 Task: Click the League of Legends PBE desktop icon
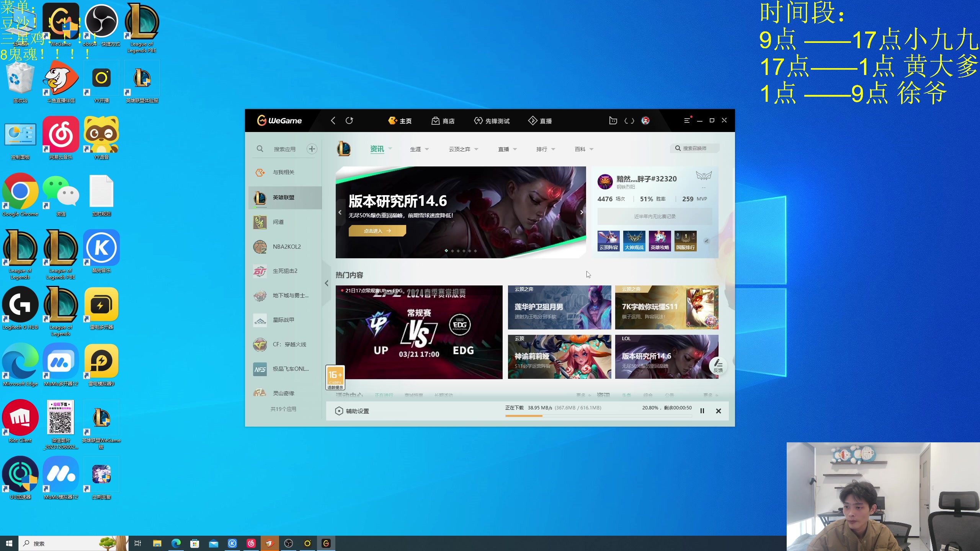coord(142,27)
